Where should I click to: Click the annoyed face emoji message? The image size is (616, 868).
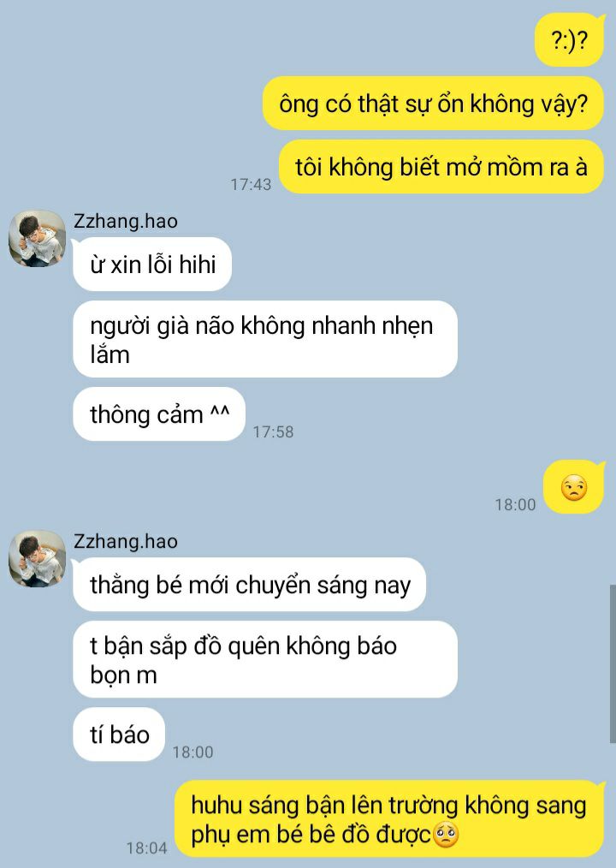[x=573, y=487]
